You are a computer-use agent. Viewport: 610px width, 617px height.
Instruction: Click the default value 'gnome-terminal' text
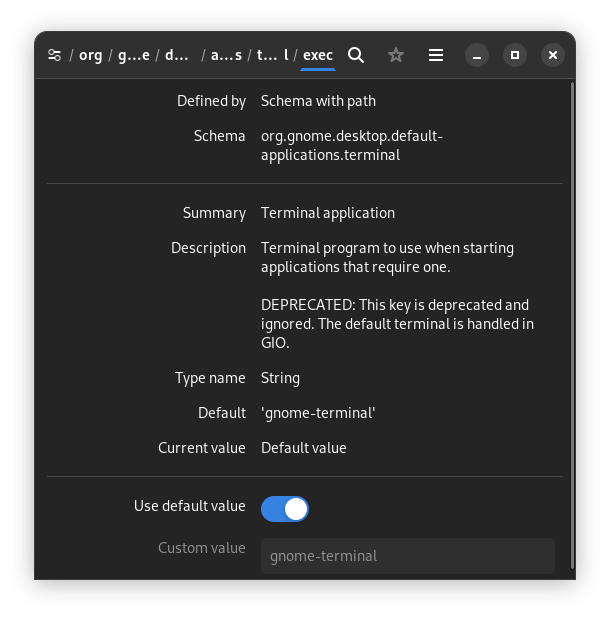tap(318, 413)
